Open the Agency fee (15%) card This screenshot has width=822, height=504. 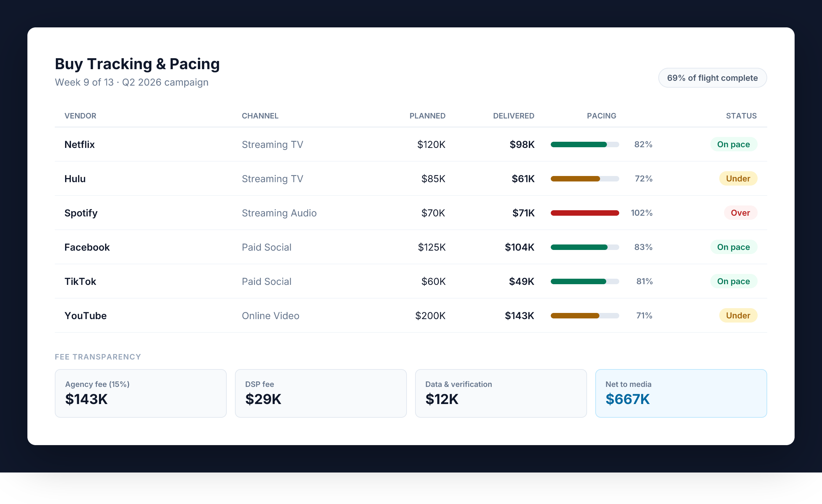point(140,393)
